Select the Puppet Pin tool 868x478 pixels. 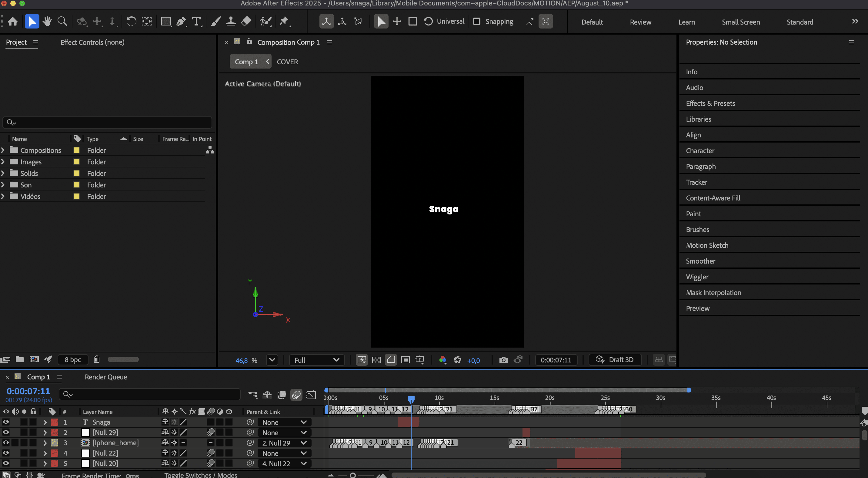coord(284,22)
